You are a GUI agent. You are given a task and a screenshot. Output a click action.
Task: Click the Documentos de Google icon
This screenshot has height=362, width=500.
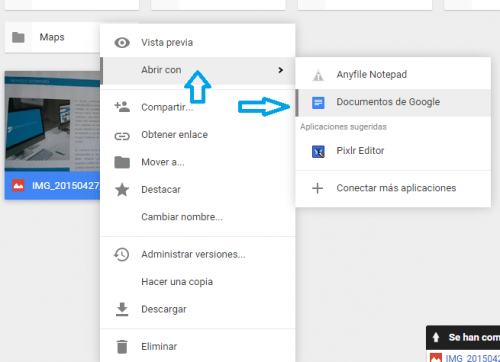click(318, 102)
